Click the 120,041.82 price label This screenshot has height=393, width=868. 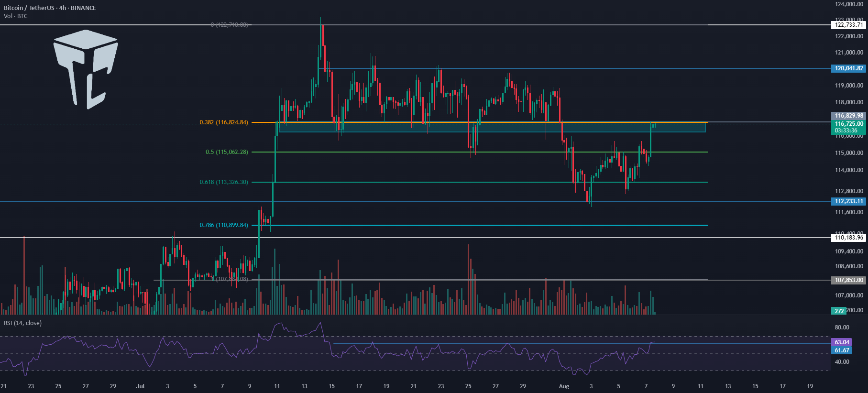tap(849, 68)
